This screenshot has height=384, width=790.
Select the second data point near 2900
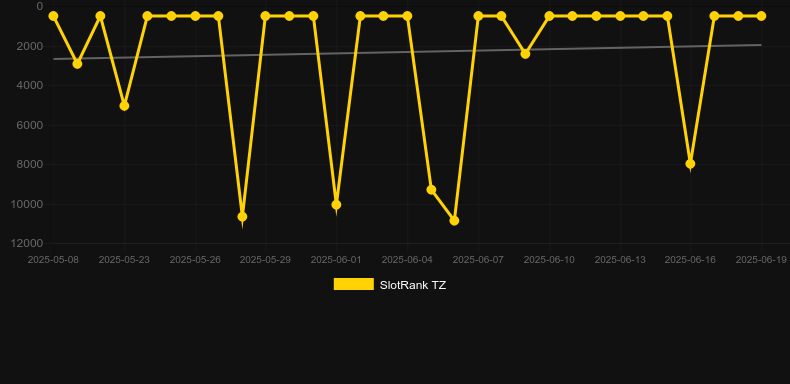click(x=77, y=64)
